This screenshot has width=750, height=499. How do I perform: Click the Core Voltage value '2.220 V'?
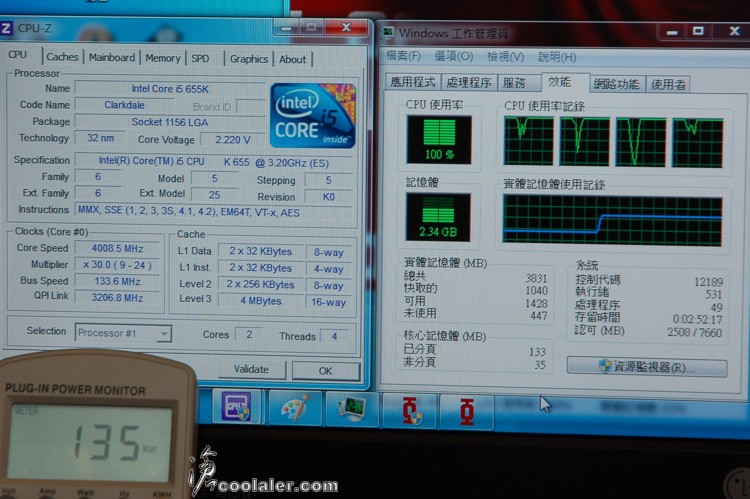click(x=233, y=140)
